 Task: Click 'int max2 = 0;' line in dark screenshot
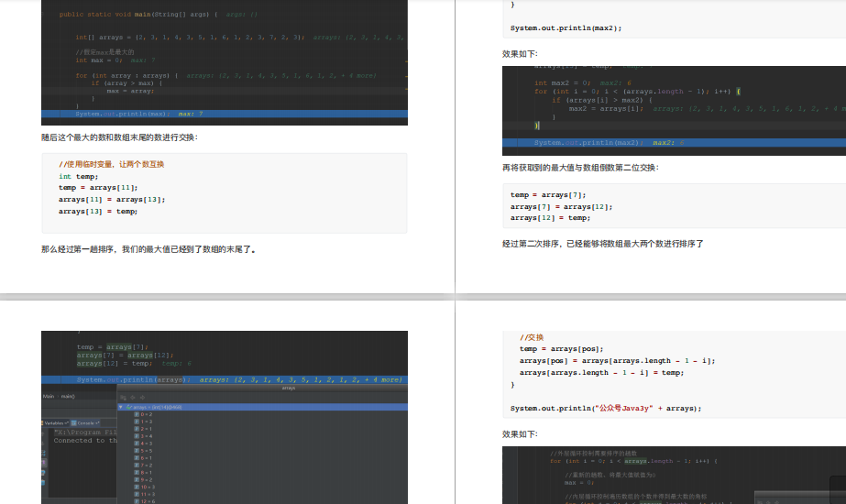point(563,83)
